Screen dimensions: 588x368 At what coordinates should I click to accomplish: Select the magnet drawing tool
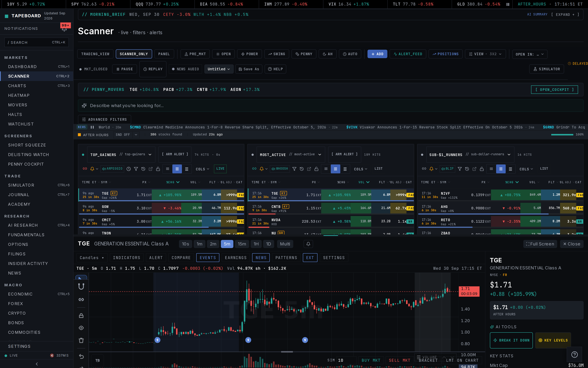tap(81, 286)
